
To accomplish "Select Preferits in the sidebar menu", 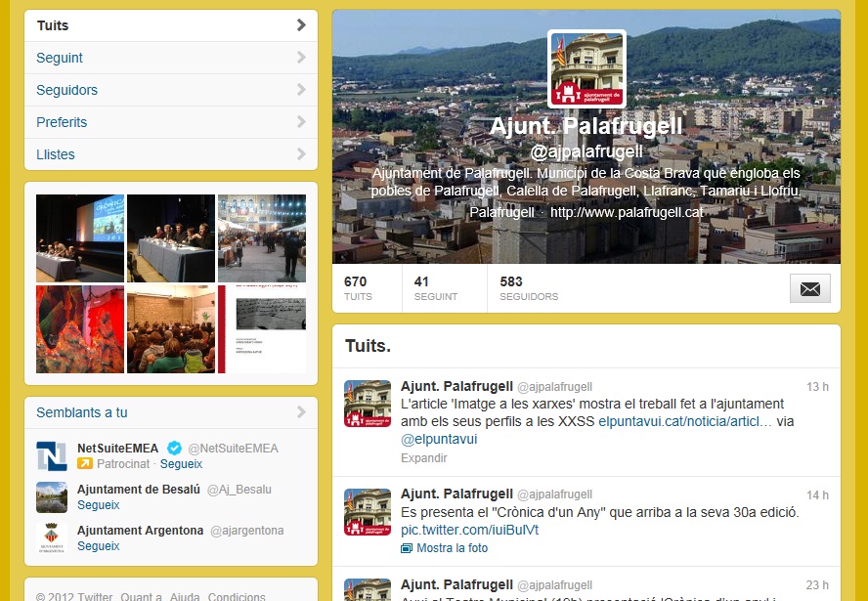I will (x=171, y=122).
